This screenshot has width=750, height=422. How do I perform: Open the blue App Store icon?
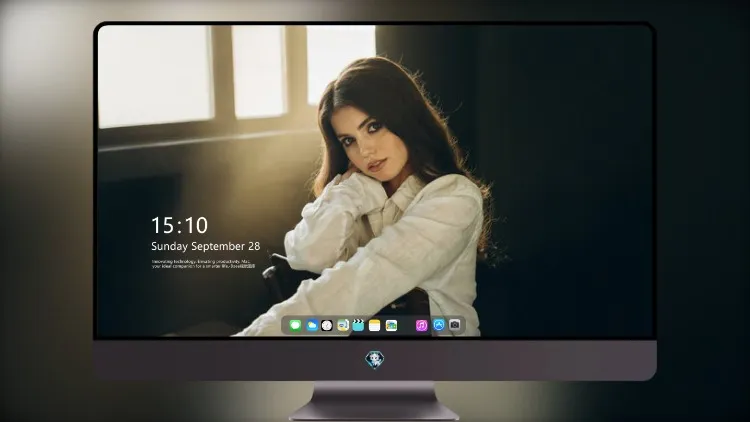pos(439,325)
